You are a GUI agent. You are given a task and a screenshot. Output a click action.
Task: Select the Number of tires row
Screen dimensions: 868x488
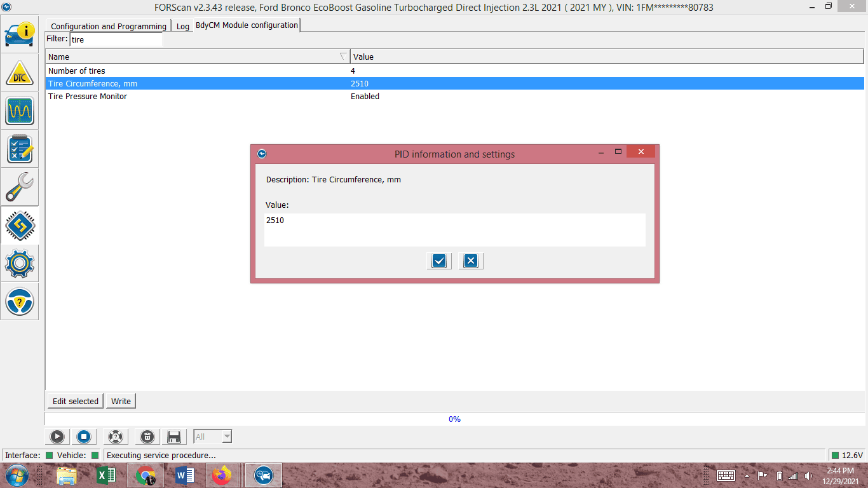pyautogui.click(x=454, y=71)
